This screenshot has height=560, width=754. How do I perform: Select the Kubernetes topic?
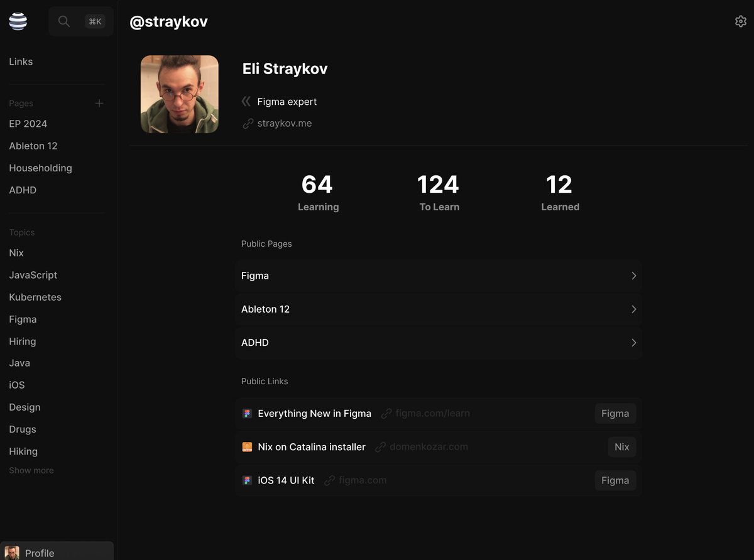(35, 297)
